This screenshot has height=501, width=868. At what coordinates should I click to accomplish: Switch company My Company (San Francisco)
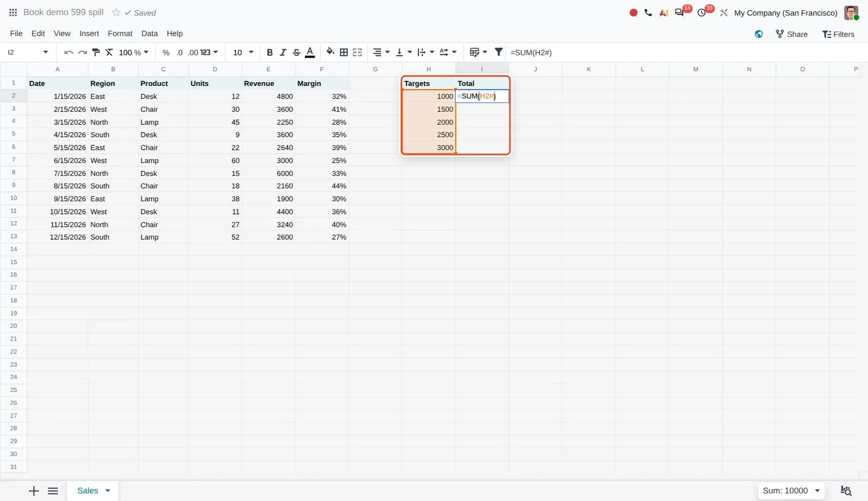(x=786, y=13)
